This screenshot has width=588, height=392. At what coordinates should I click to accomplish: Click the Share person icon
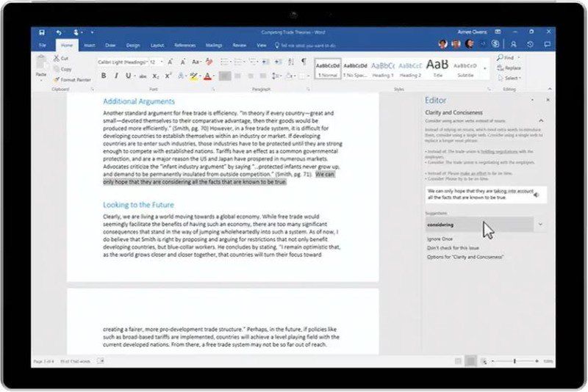[513, 44]
